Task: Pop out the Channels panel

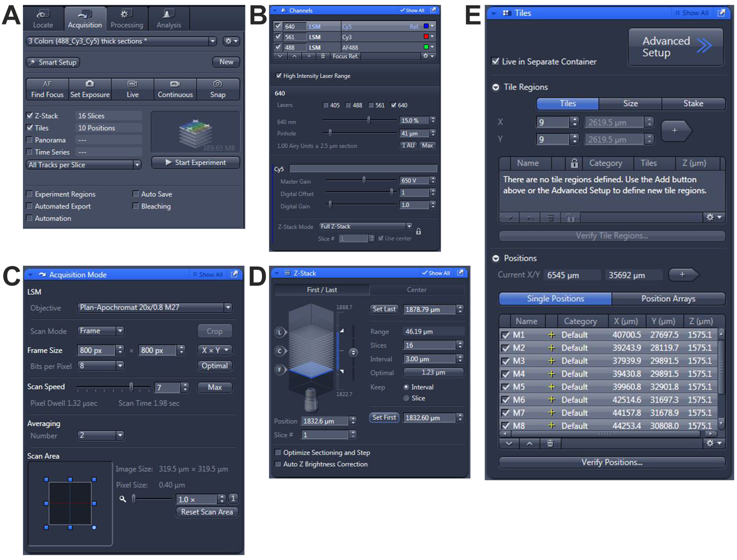Action: (433, 10)
